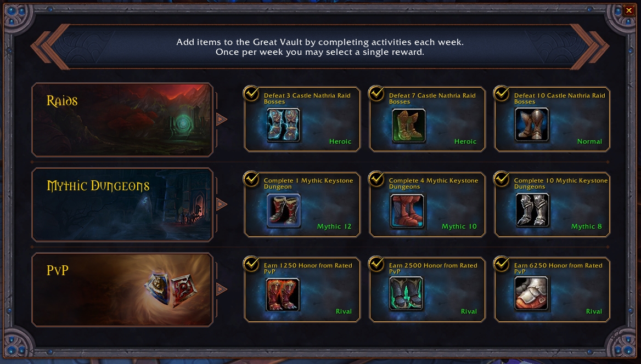Open the Mythic Dungeons category banner
The width and height of the screenshot is (641, 364).
(122, 204)
